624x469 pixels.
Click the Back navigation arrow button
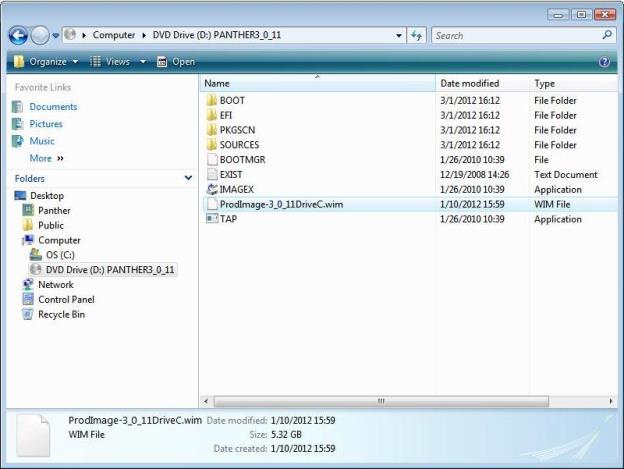point(17,35)
